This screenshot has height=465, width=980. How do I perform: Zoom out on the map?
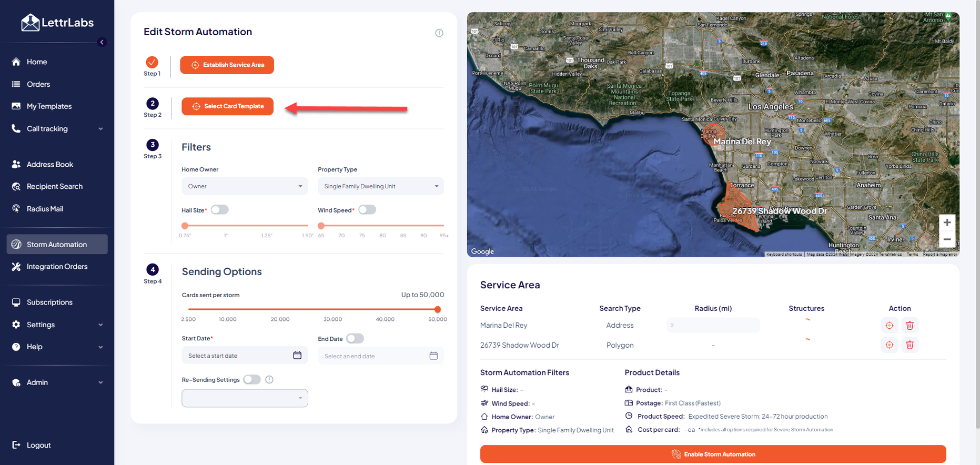tap(947, 239)
